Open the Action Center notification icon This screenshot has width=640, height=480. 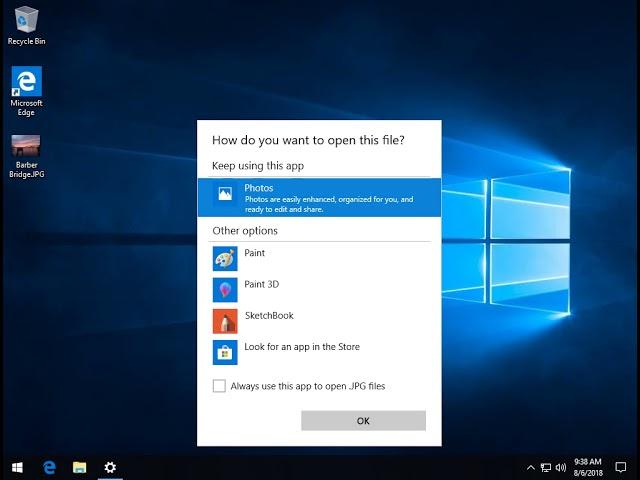621,467
